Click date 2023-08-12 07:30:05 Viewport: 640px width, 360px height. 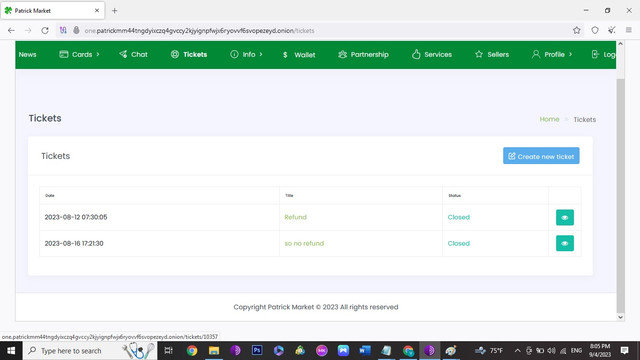[76, 217]
